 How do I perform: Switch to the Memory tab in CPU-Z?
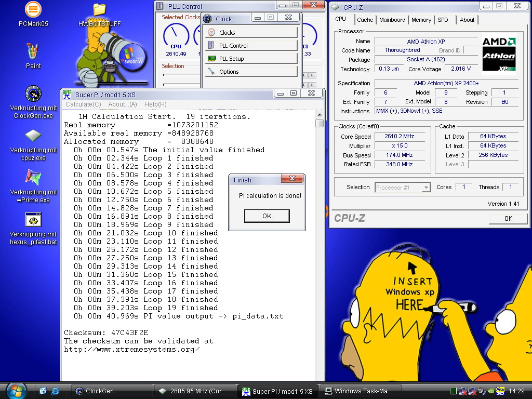click(421, 20)
